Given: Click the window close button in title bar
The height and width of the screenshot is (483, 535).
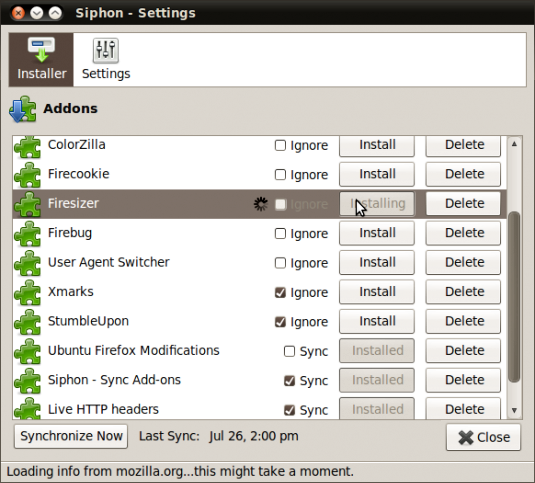Looking at the screenshot, I should (18, 13).
